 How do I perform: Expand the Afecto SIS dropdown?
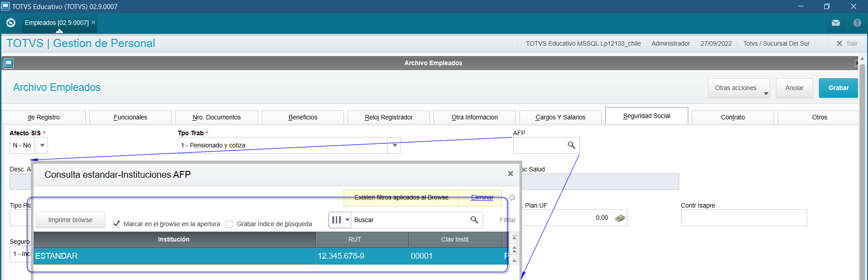tap(42, 145)
